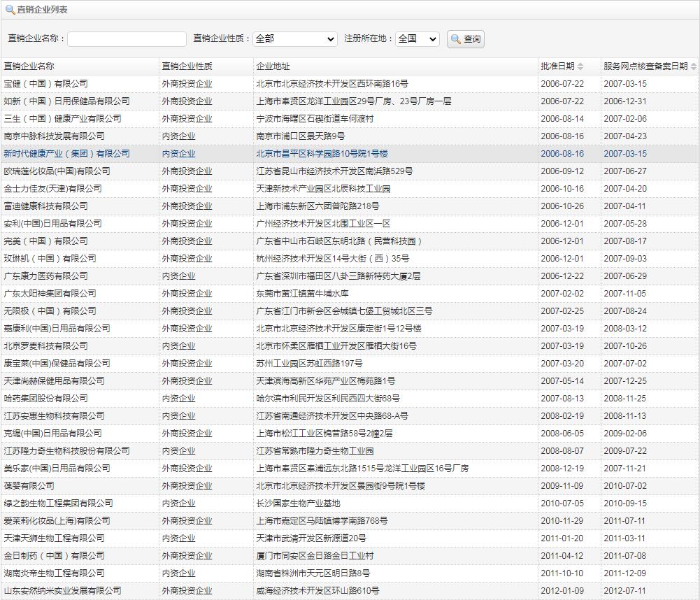Viewport: 700px width, 600px height.
Task: Open the 注册所在地 dropdown showing 全国
Action: point(417,39)
